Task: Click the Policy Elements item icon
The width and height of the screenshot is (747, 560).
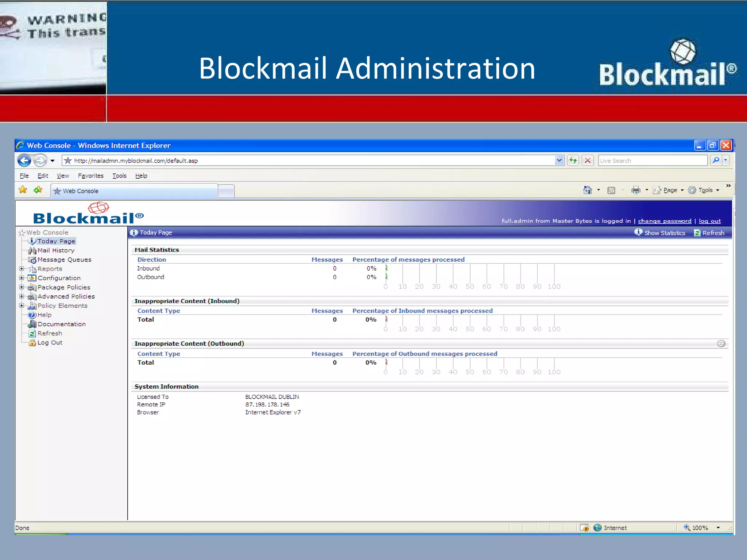Action: pyautogui.click(x=32, y=306)
